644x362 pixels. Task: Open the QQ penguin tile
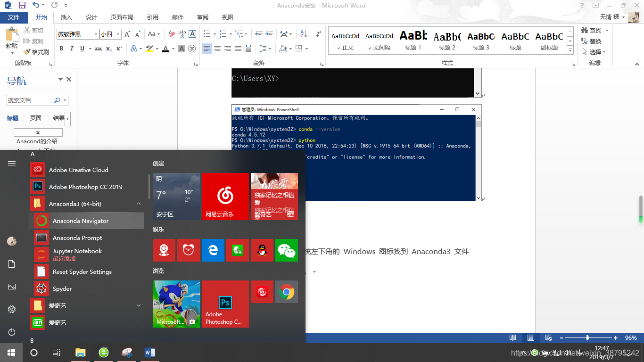click(x=262, y=250)
